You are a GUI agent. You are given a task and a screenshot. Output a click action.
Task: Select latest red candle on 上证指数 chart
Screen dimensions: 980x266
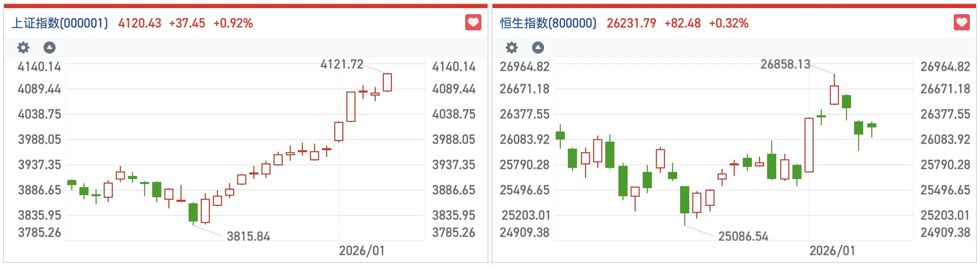[x=387, y=82]
